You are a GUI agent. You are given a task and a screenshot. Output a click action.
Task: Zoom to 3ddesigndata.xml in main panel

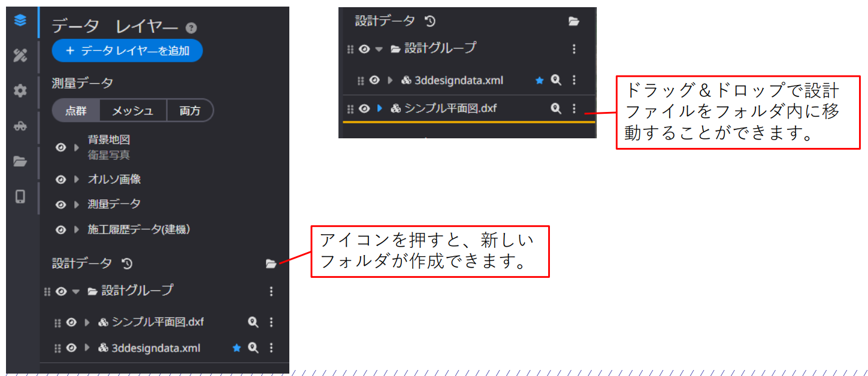coord(253,348)
